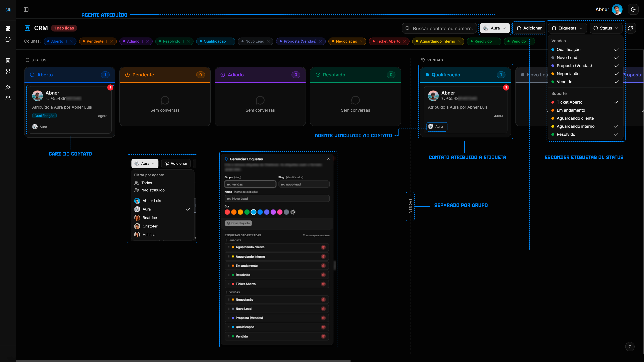Image resolution: width=644 pixels, height=362 pixels.
Task: Click the refresh button in the toolbar
Action: pyautogui.click(x=631, y=28)
